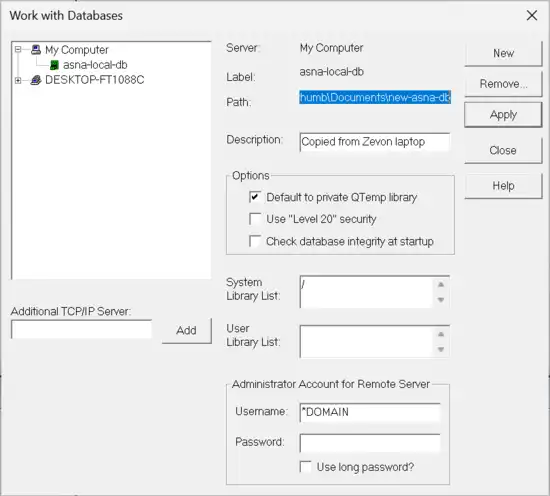The image size is (550, 496).
Task: Focus the Additional TCP/IP Server field
Action: pyautogui.click(x=82, y=329)
